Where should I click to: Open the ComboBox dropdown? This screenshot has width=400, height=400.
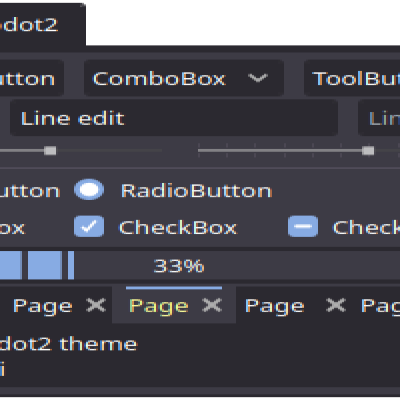(184, 78)
